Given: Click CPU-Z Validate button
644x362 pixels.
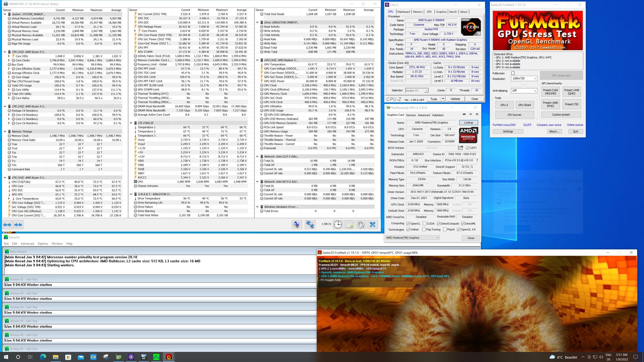Looking at the screenshot, I should pyautogui.click(x=455, y=99).
